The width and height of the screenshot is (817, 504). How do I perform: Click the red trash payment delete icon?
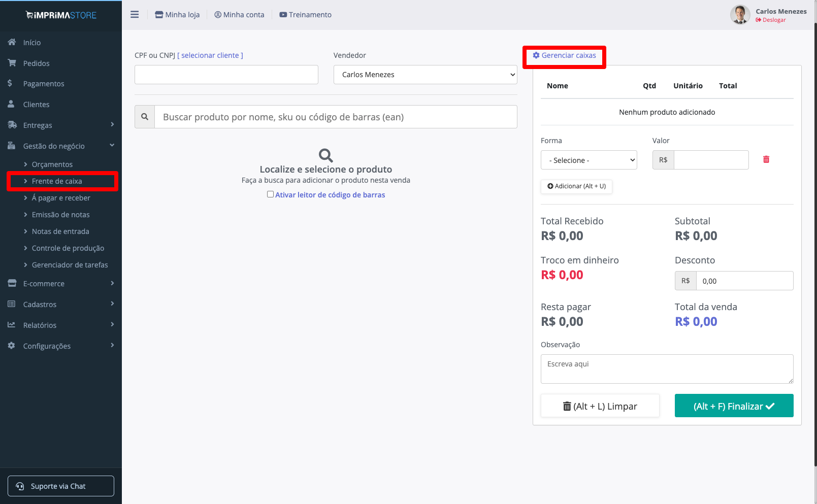(x=766, y=159)
